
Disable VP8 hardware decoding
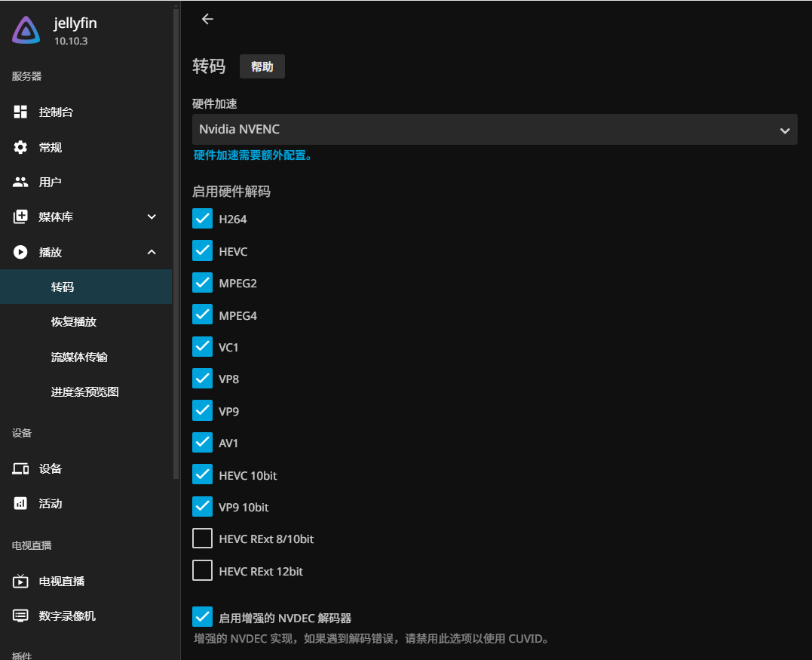[x=203, y=379]
